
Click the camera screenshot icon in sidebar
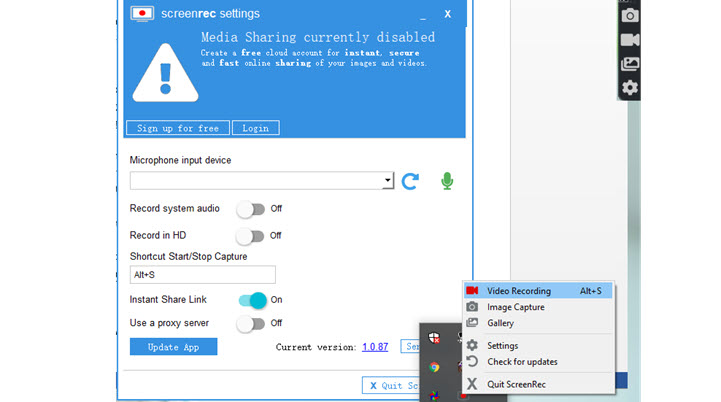[x=629, y=16]
